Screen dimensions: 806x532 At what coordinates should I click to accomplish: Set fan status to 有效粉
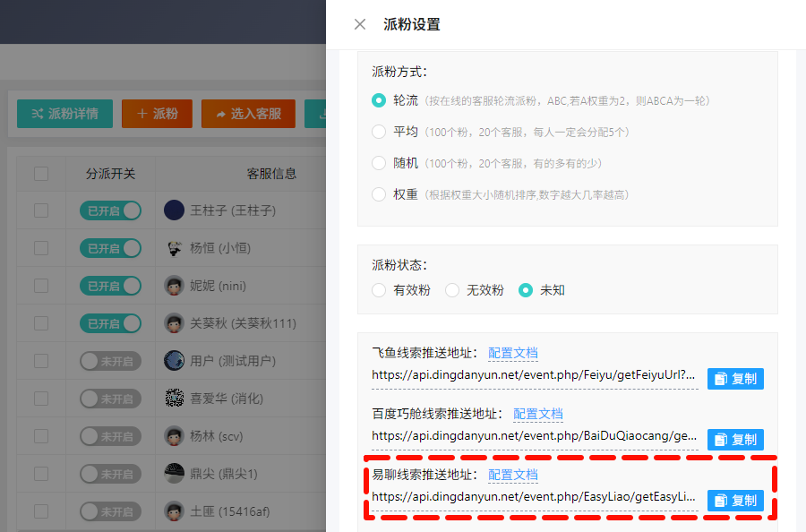click(x=379, y=290)
